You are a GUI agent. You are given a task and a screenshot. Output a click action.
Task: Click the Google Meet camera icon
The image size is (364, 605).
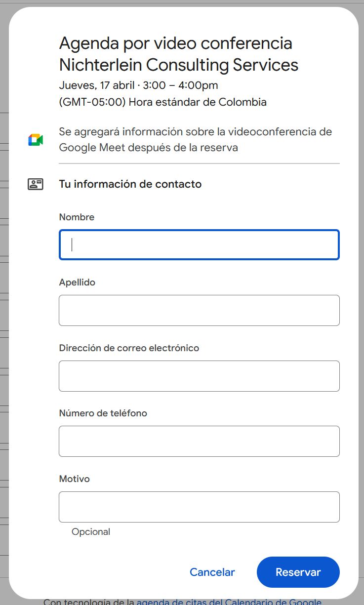(x=36, y=140)
